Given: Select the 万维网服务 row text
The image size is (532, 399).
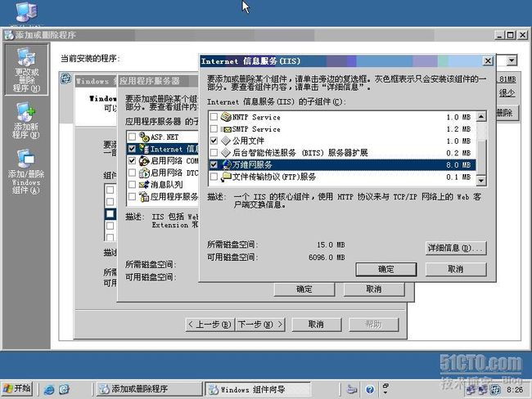Looking at the screenshot, I should click(x=252, y=165).
